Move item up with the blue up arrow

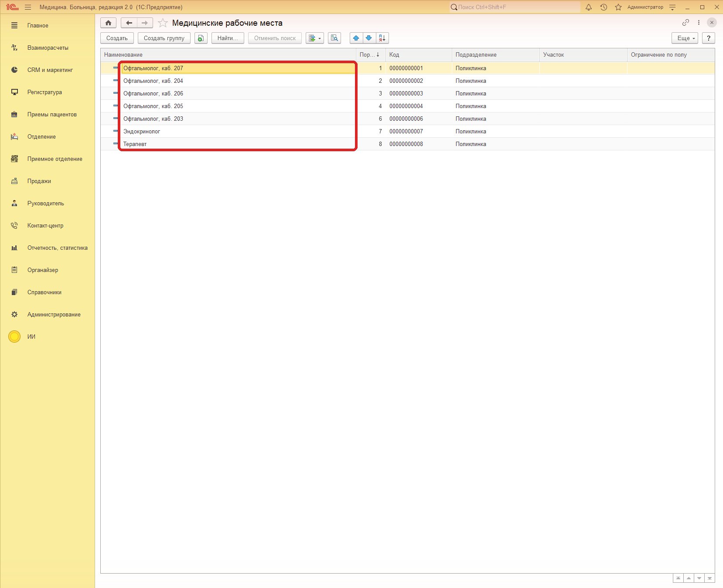(356, 38)
